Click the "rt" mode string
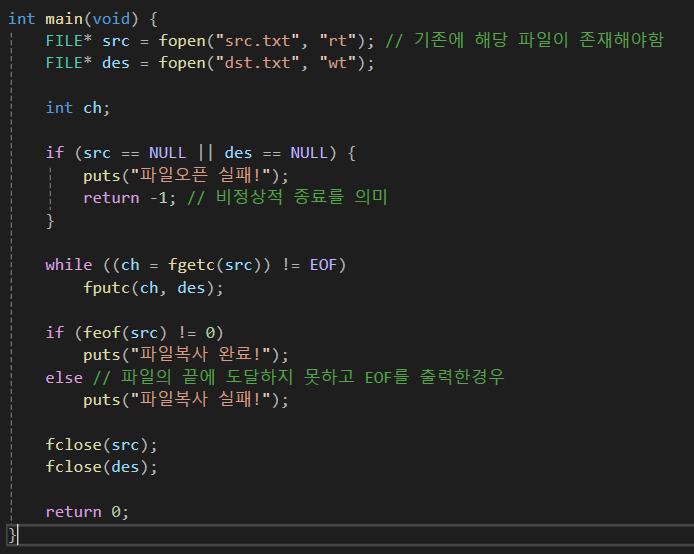 [x=338, y=41]
